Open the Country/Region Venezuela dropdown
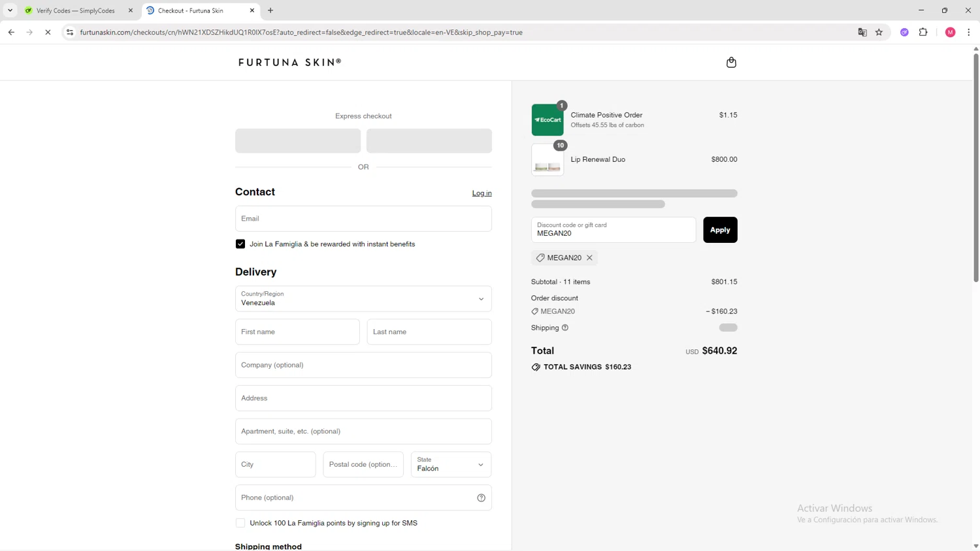980x551 pixels. [363, 299]
